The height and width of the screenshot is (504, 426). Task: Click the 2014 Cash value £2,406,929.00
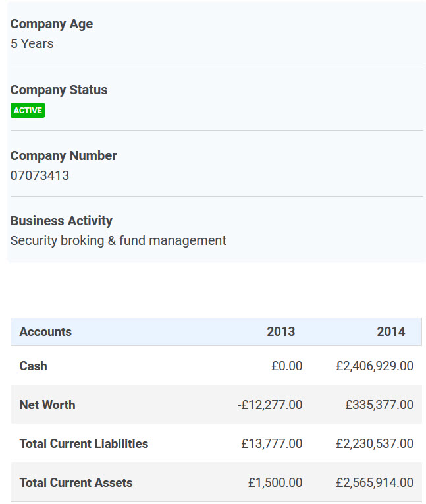[375, 366]
